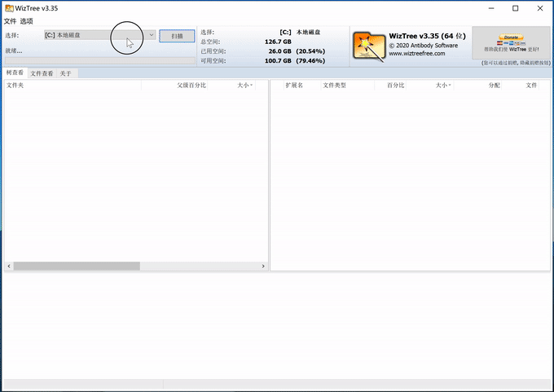Viewport: 554px width, 392px height.
Task: Click the 126.7 GB total space value
Action: [278, 42]
